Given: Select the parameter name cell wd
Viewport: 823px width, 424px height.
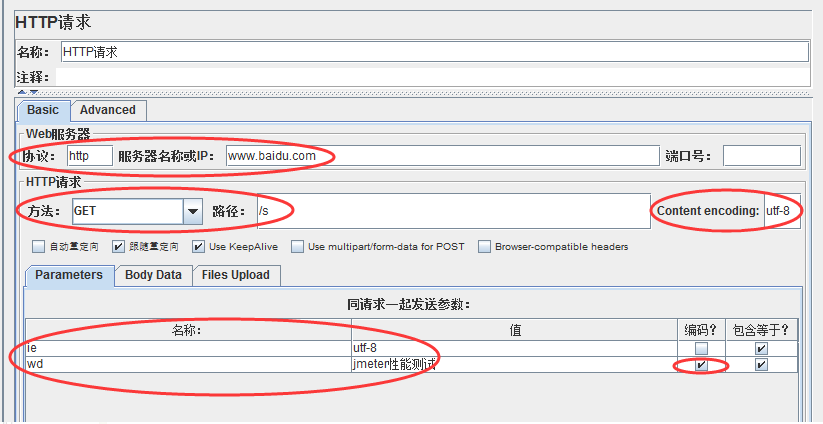Looking at the screenshot, I should coord(188,364).
